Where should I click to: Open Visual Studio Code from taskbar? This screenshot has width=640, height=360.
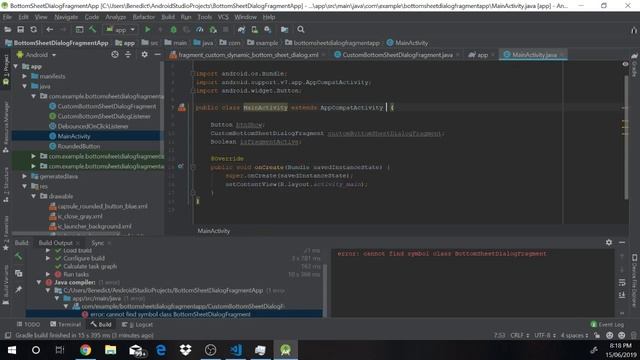point(236,350)
